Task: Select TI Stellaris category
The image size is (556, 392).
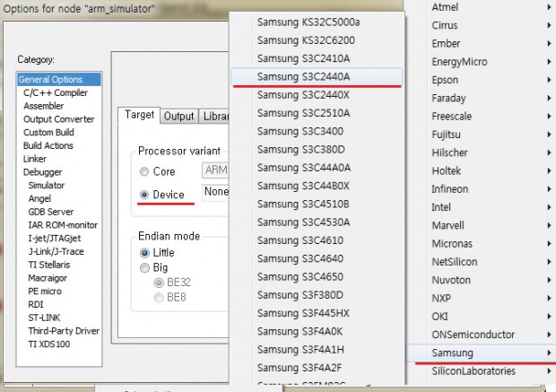Action: click(x=49, y=265)
